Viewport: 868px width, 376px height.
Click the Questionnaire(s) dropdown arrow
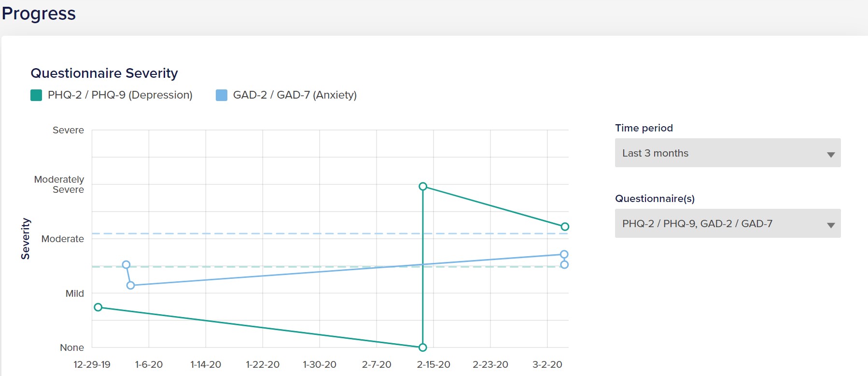[831, 225]
